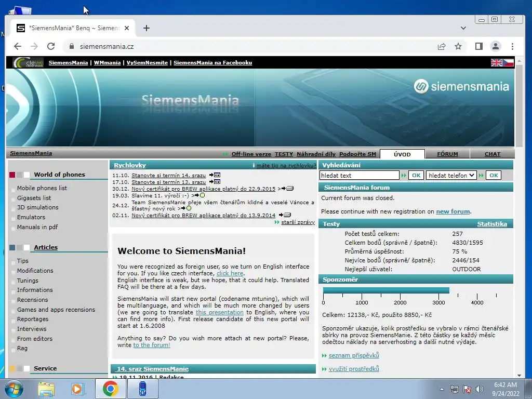Open 'Gigasets list' sidebar item

click(34, 198)
